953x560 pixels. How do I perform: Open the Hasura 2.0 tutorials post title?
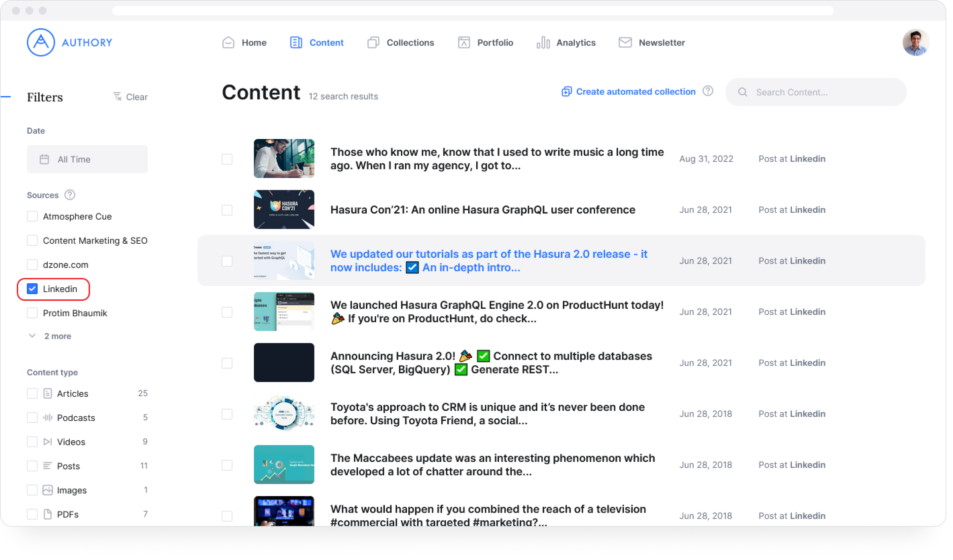(489, 261)
